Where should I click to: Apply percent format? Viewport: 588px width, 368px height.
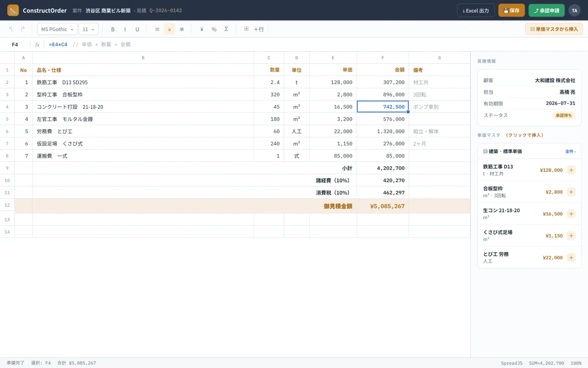point(214,29)
